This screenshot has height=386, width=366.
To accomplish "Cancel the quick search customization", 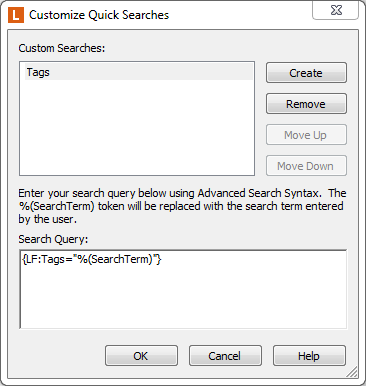I will tap(225, 356).
